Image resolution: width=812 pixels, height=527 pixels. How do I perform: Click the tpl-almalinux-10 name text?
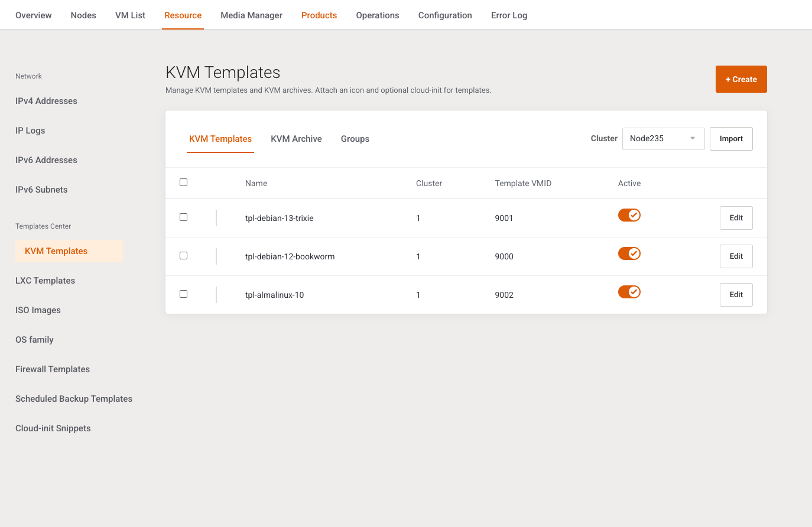(x=274, y=295)
